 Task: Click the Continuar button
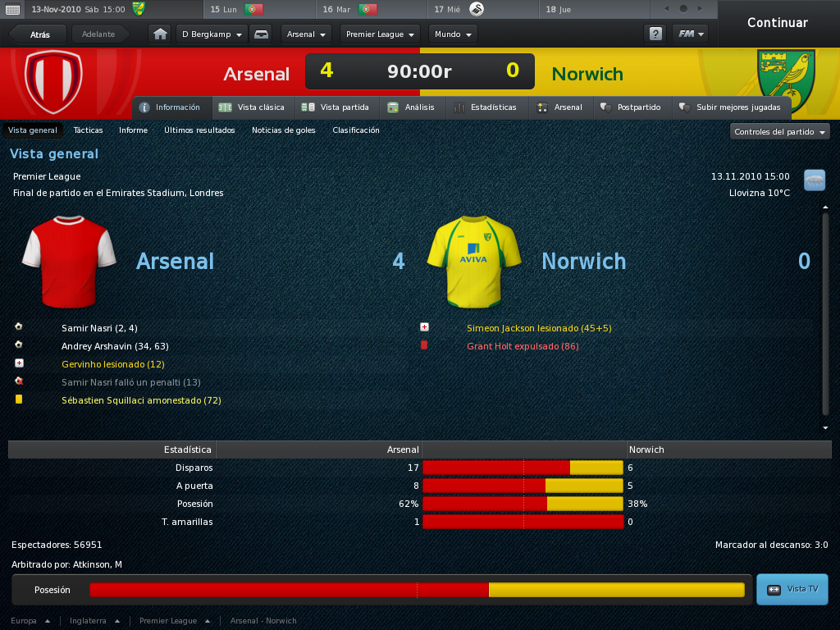[x=778, y=22]
